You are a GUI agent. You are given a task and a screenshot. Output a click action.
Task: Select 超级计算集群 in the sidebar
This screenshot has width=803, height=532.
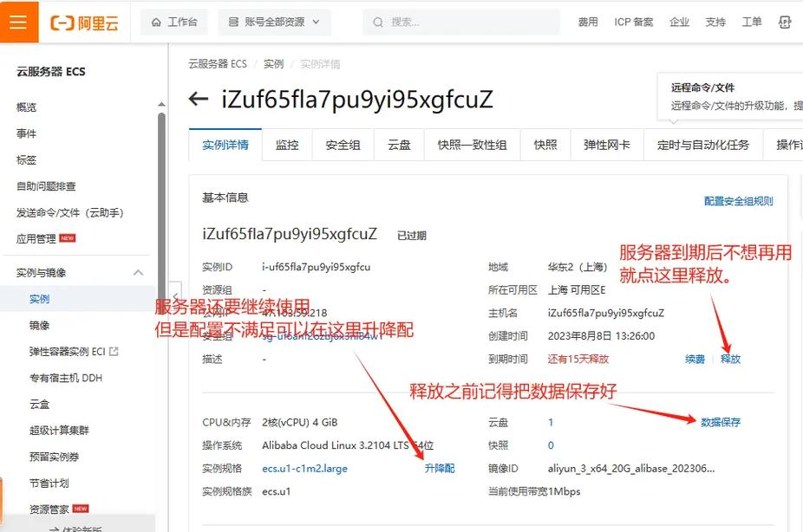point(59,431)
